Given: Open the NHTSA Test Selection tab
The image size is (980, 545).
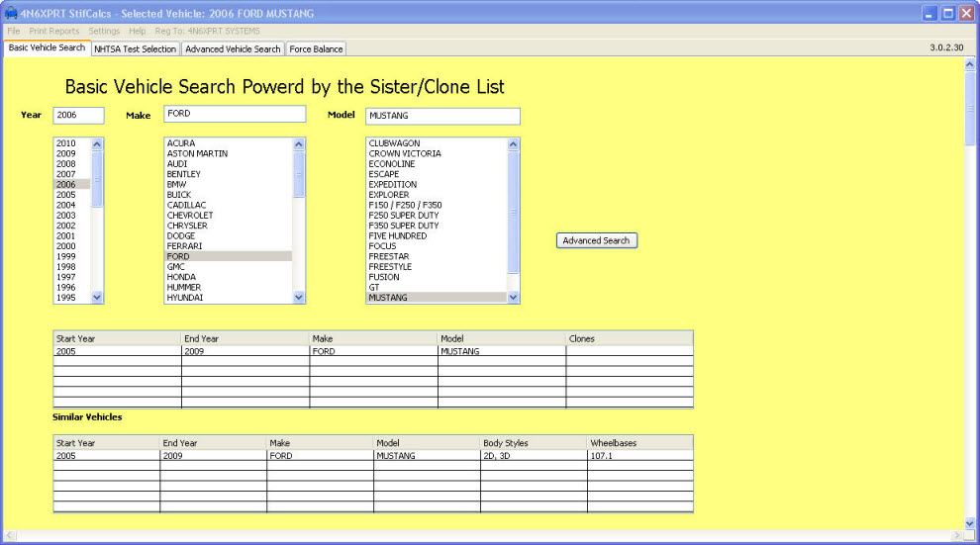Looking at the screenshot, I should tap(136, 48).
